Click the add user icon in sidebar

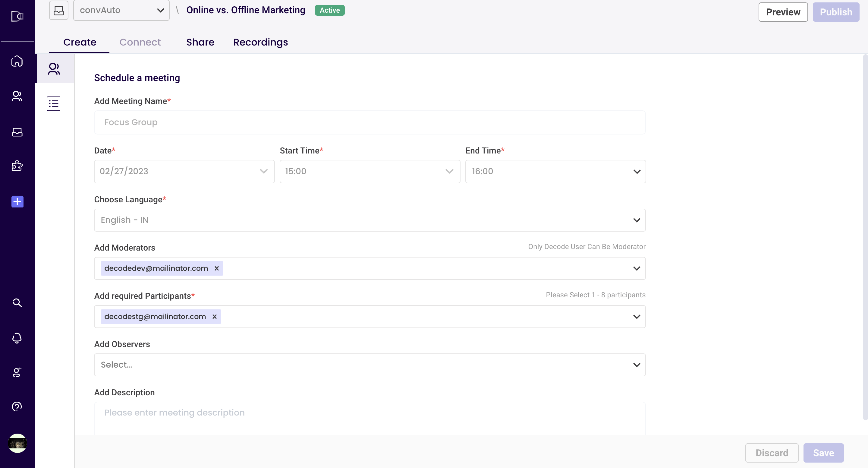[17, 372]
